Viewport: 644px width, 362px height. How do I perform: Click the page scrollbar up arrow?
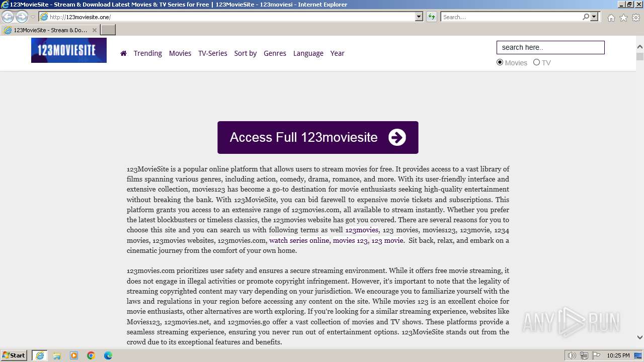tap(640, 46)
